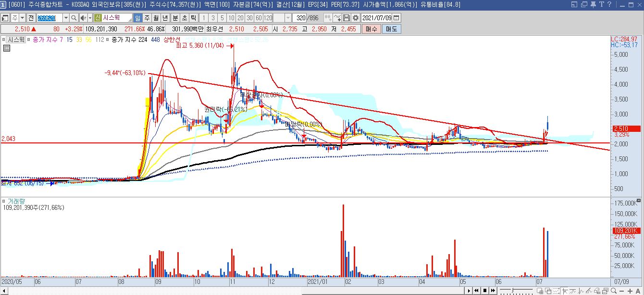Open the stock code history dropdown
Screen dimensions: 644x295
tap(66, 18)
